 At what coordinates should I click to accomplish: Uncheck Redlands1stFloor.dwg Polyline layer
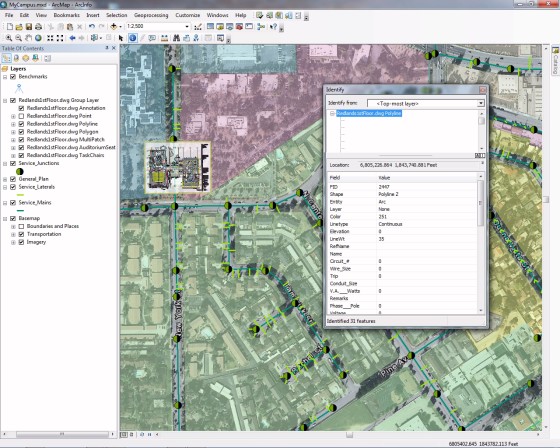21,124
